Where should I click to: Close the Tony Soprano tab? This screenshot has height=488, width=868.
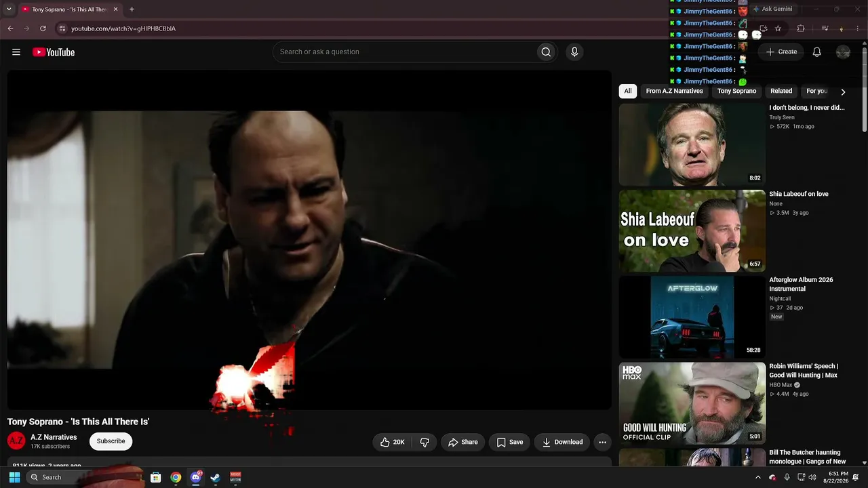pos(115,9)
